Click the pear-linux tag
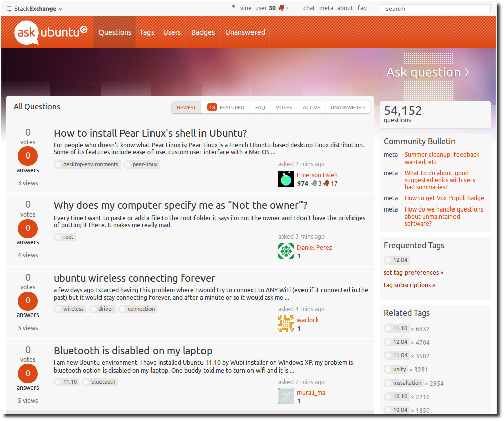The image size is (504, 421). (x=142, y=164)
